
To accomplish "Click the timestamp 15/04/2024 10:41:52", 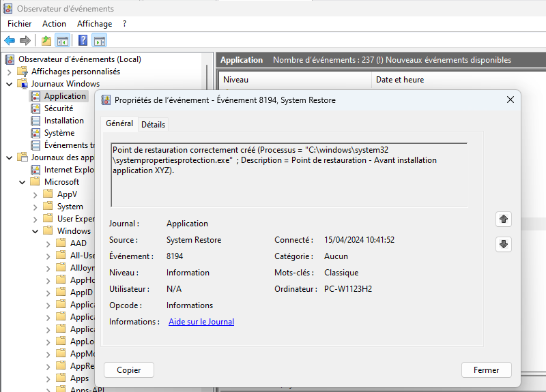I will tap(359, 240).
